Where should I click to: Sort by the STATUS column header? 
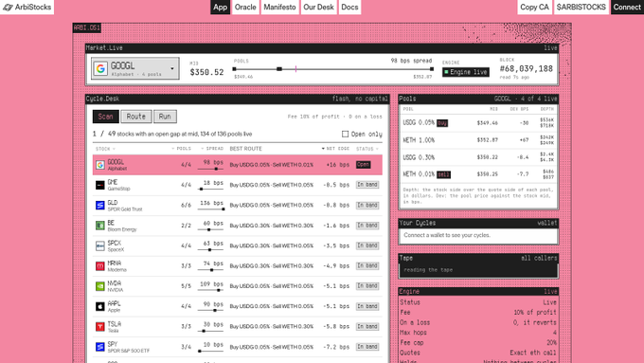click(367, 149)
